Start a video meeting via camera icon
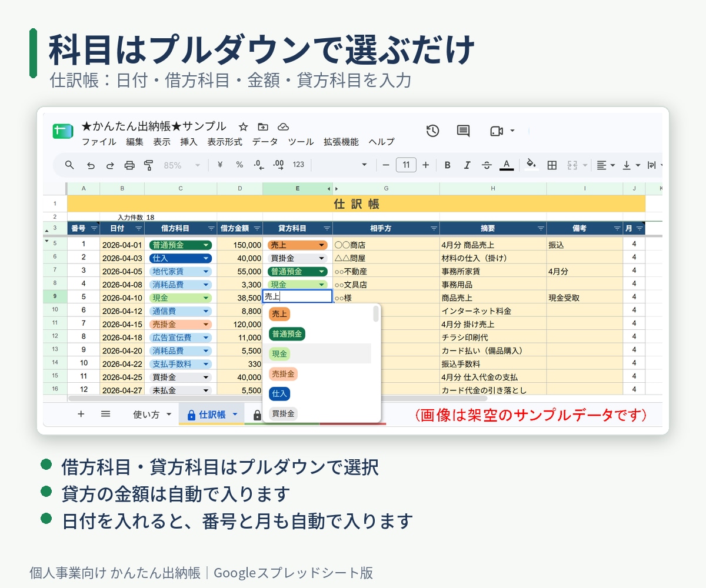 tap(497, 131)
